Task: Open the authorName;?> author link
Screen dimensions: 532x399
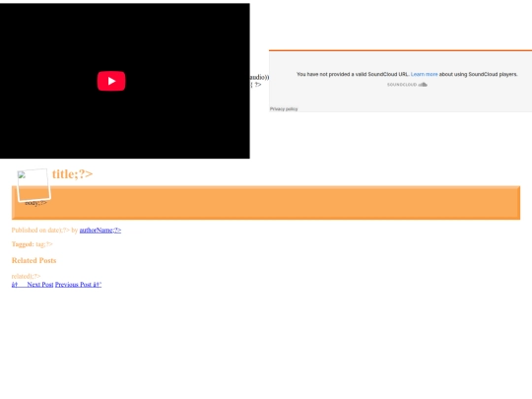Action: point(100,230)
